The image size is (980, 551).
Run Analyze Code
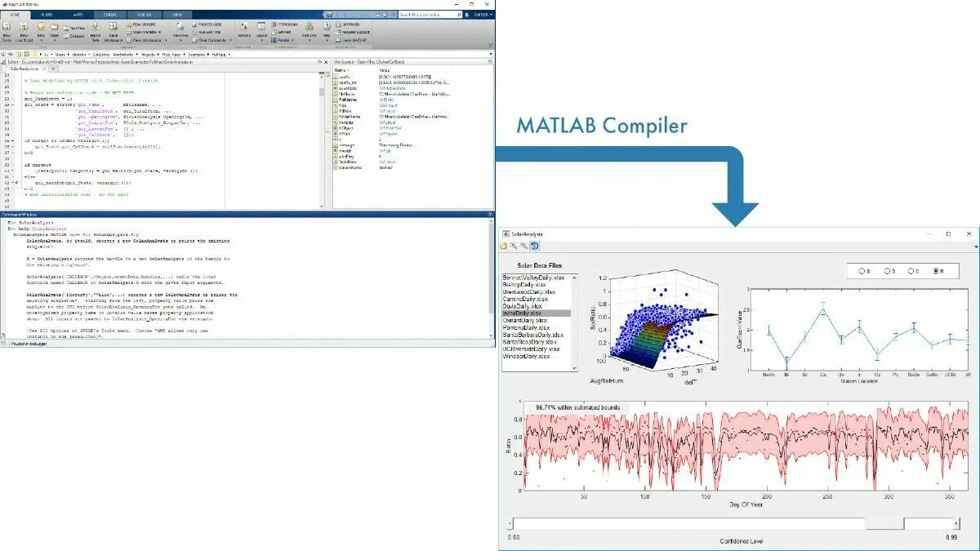click(205, 24)
